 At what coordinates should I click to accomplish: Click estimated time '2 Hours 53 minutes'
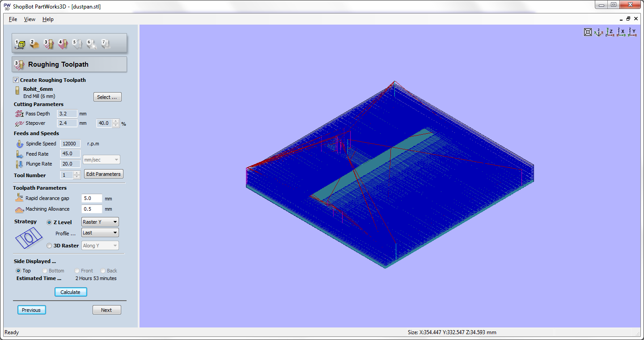point(96,278)
